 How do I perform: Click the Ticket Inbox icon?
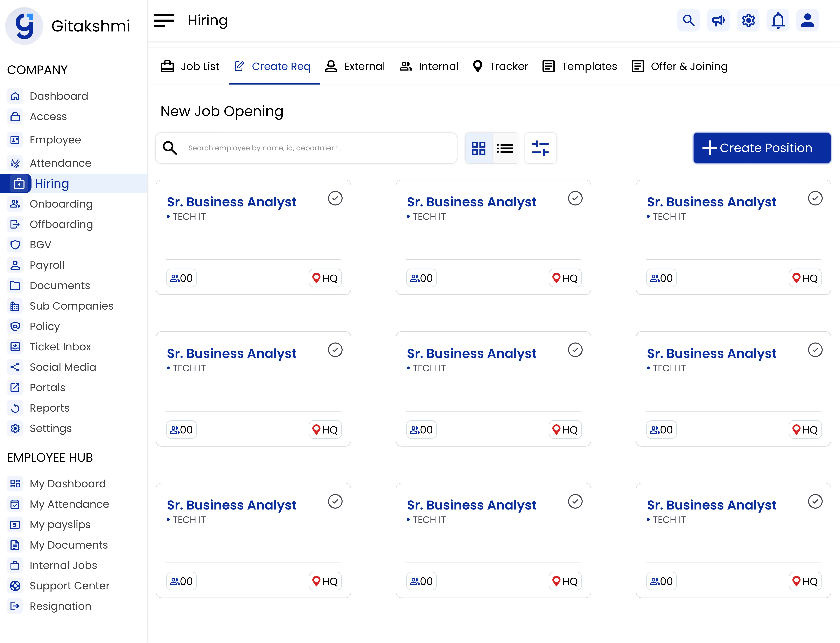15,347
